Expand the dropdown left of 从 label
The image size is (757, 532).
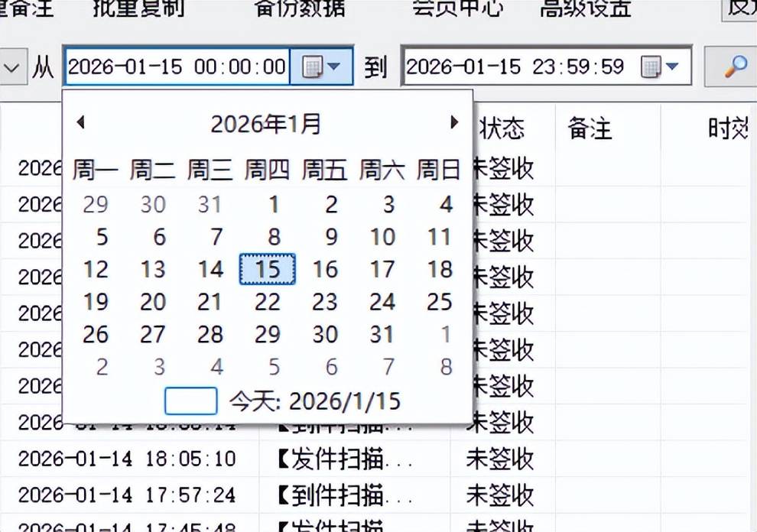pos(12,68)
